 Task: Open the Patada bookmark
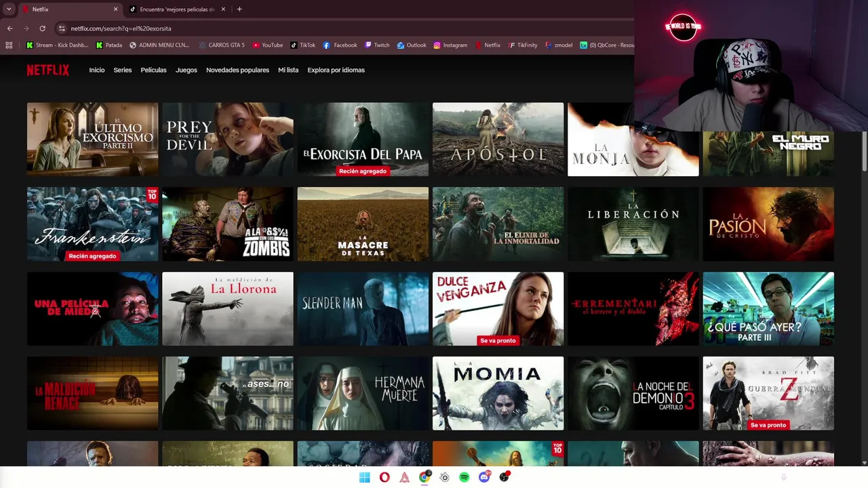pos(109,45)
